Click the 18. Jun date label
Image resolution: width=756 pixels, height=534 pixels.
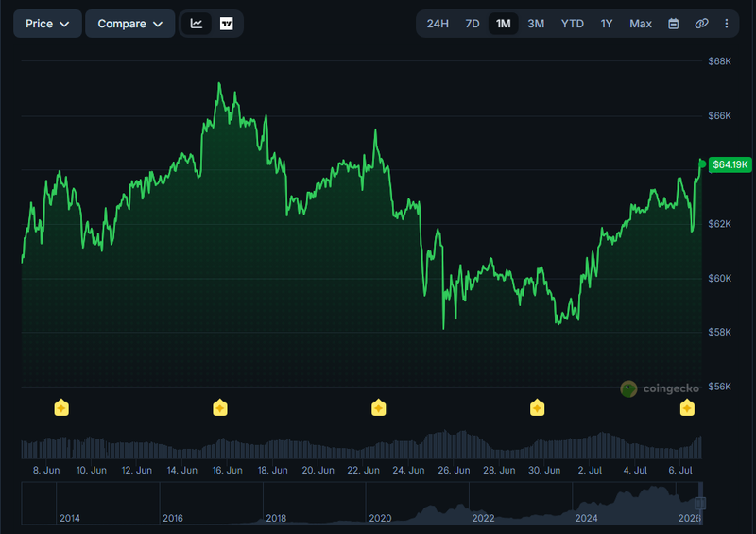click(x=273, y=470)
